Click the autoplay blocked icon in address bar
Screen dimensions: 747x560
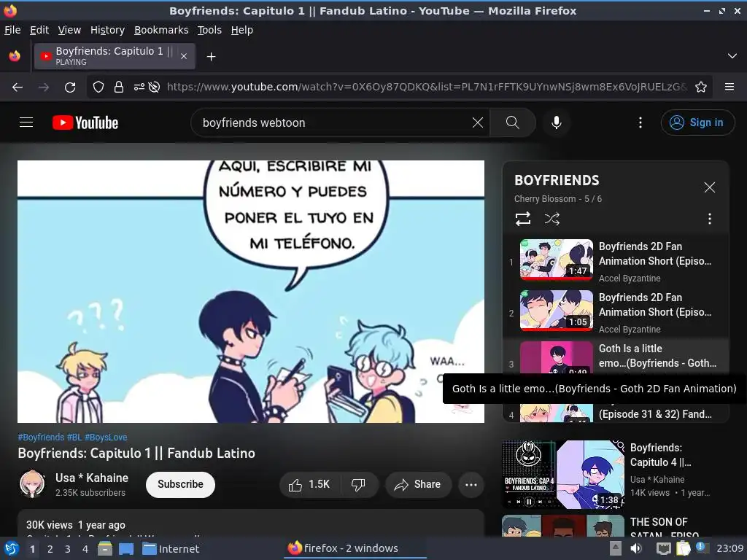click(154, 87)
